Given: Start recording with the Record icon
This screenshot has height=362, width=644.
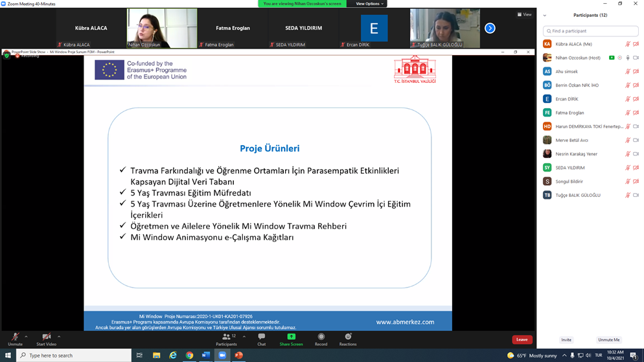Looking at the screenshot, I should (x=321, y=339).
